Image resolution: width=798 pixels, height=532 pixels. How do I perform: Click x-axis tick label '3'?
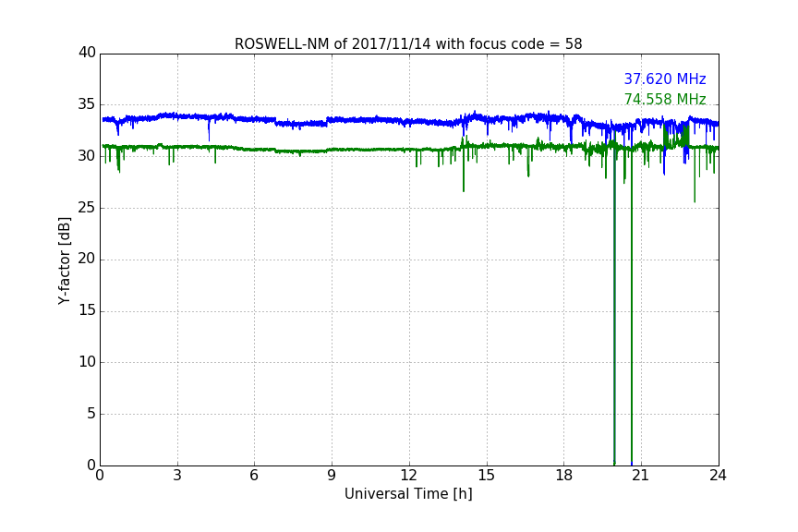coord(177,476)
